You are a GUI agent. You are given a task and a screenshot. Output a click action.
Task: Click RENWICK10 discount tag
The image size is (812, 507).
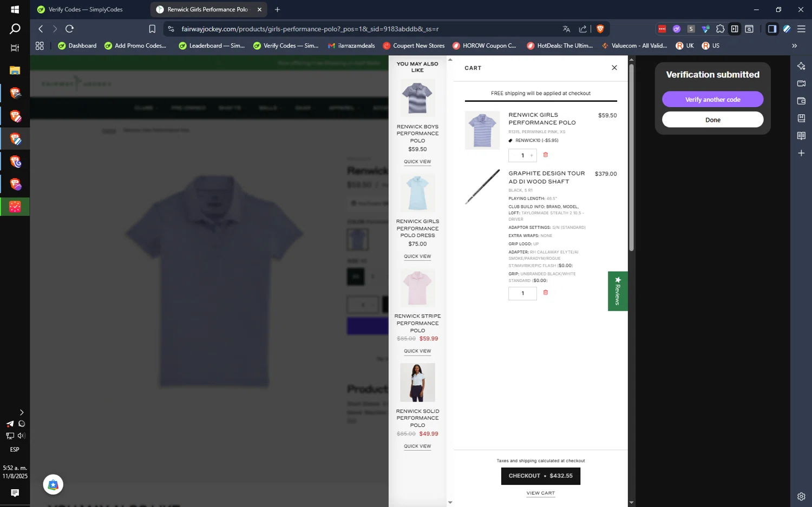[533, 140]
